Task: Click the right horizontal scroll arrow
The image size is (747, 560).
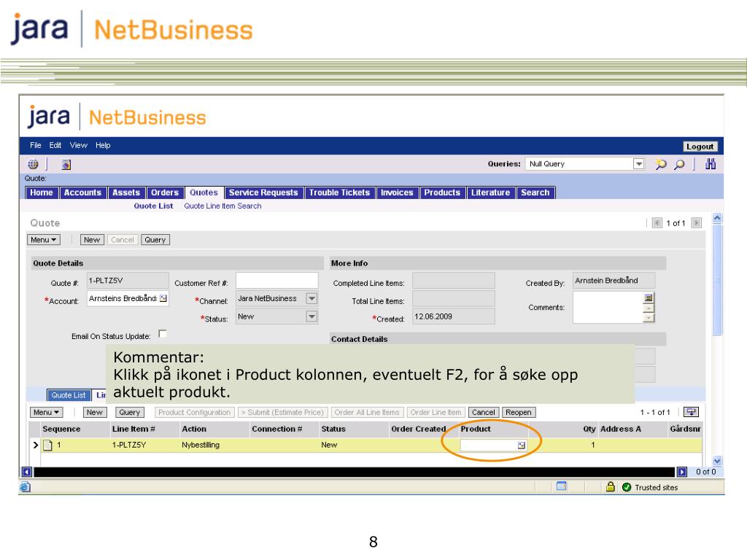Action: (682, 472)
